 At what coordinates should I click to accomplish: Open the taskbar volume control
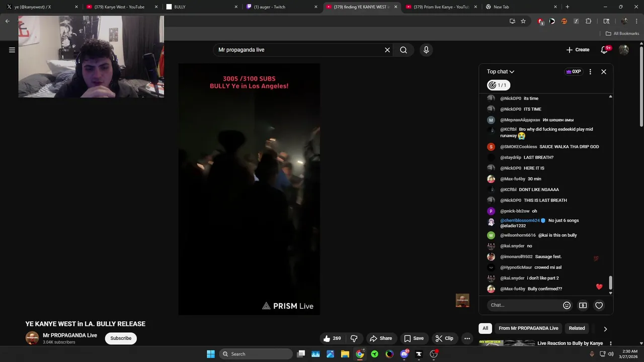pyautogui.click(x=610, y=354)
